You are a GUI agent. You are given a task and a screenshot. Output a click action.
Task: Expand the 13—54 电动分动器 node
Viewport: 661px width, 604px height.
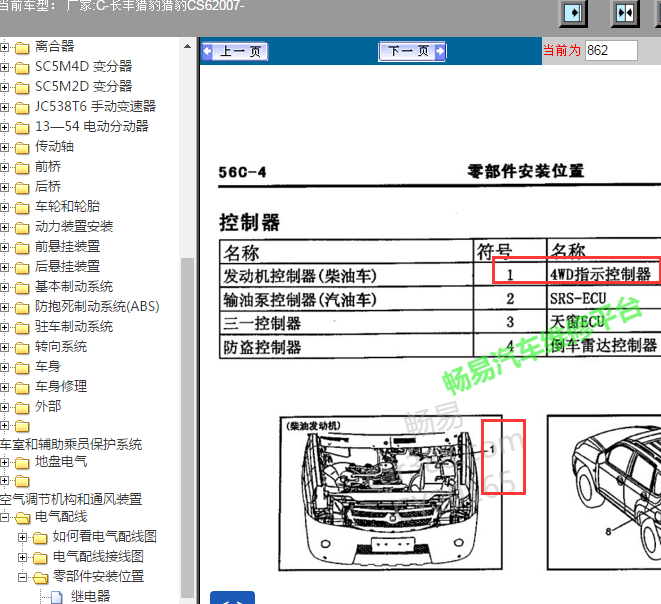(x=4, y=127)
